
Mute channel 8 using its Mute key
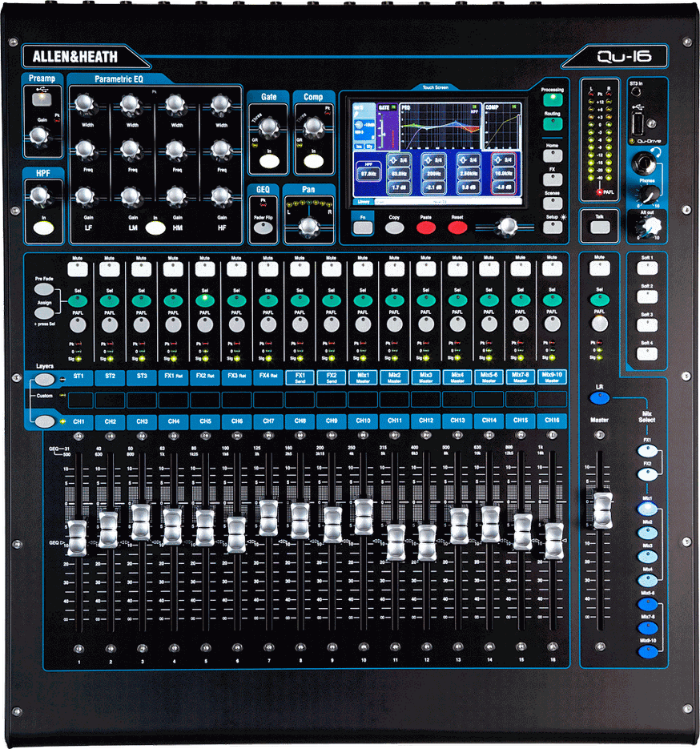(300, 269)
